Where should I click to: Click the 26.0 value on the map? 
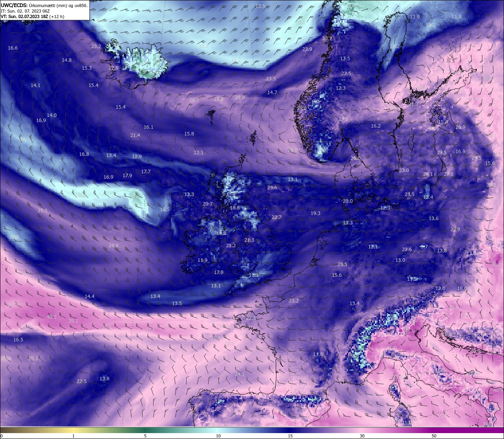tap(356, 158)
